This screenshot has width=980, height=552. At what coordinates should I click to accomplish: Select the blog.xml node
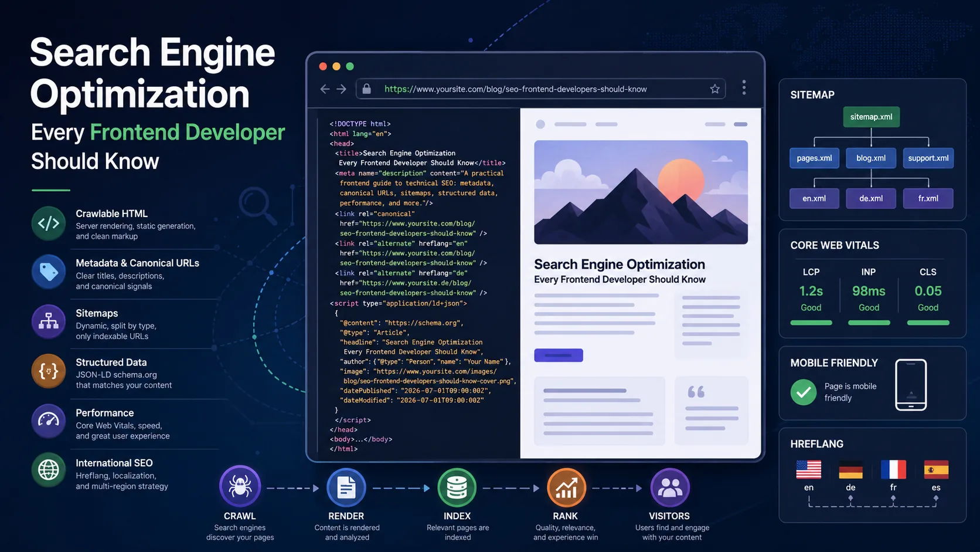point(871,158)
